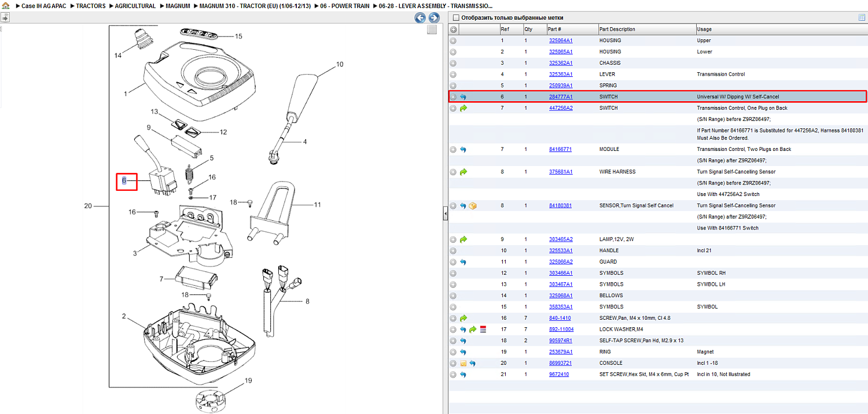Click green arrow on SCREW 840-1410 row

(463, 318)
